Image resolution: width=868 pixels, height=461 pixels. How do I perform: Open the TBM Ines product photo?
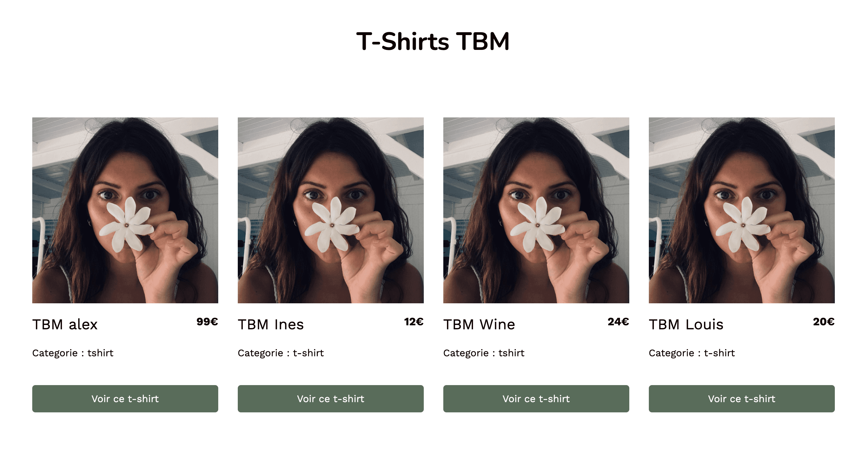coord(330,210)
